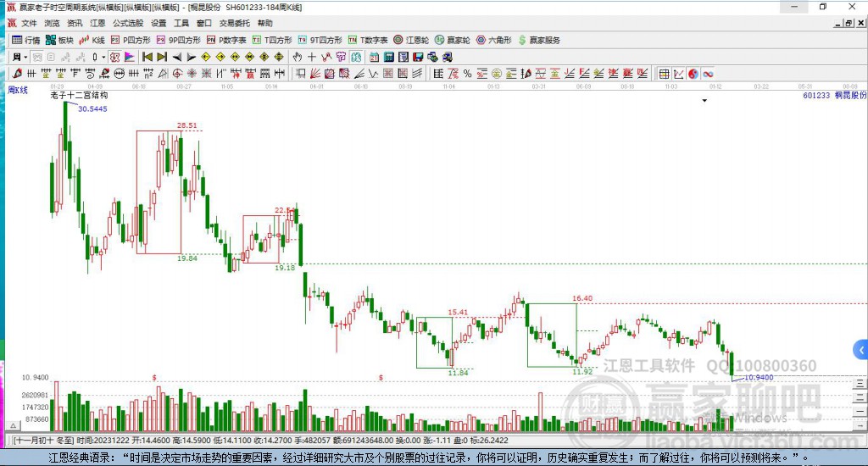Select the crosshair cursor tool
This screenshot has width=868, height=466.
[312, 57]
